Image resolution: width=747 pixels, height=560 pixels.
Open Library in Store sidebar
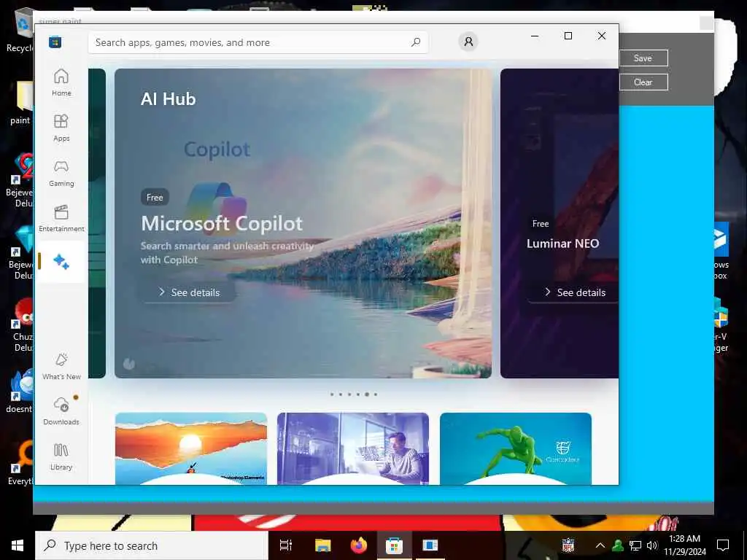coord(61,456)
